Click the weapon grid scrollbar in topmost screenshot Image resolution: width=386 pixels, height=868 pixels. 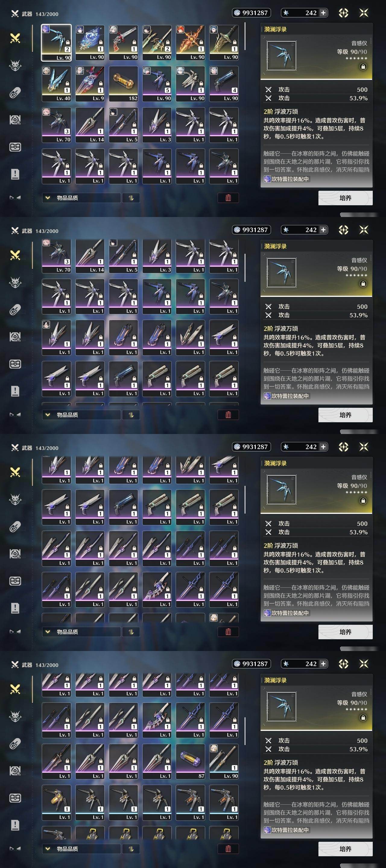pos(245,36)
